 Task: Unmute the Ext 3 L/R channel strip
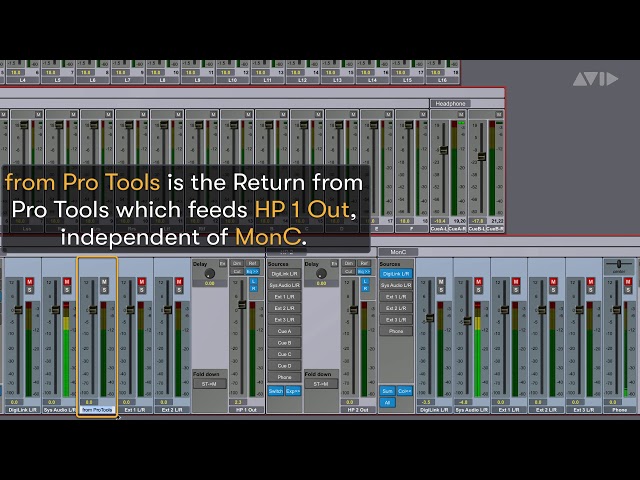(591, 282)
